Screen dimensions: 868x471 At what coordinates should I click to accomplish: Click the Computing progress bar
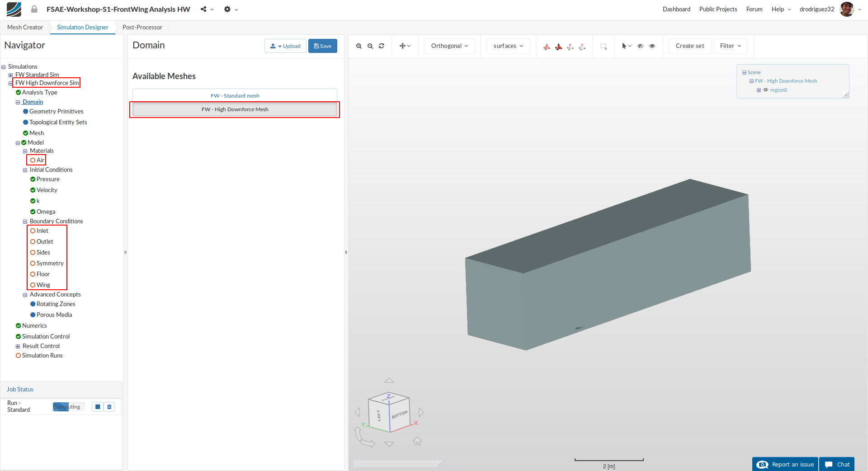tap(68, 407)
